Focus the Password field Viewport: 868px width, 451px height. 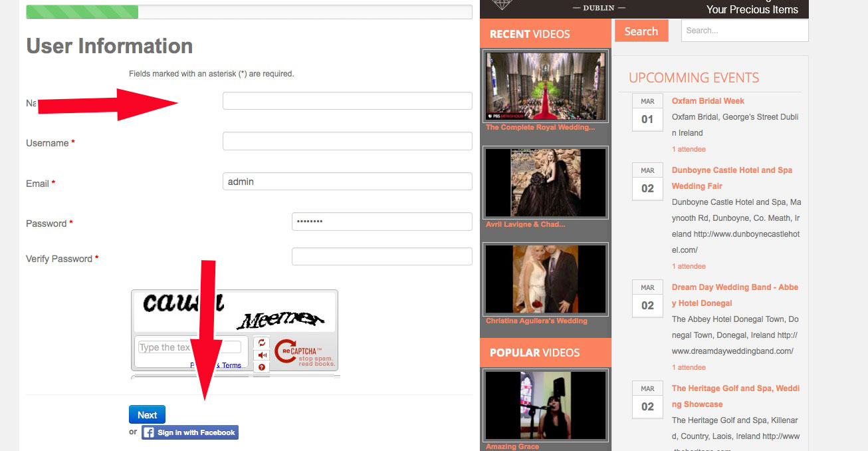(x=381, y=222)
